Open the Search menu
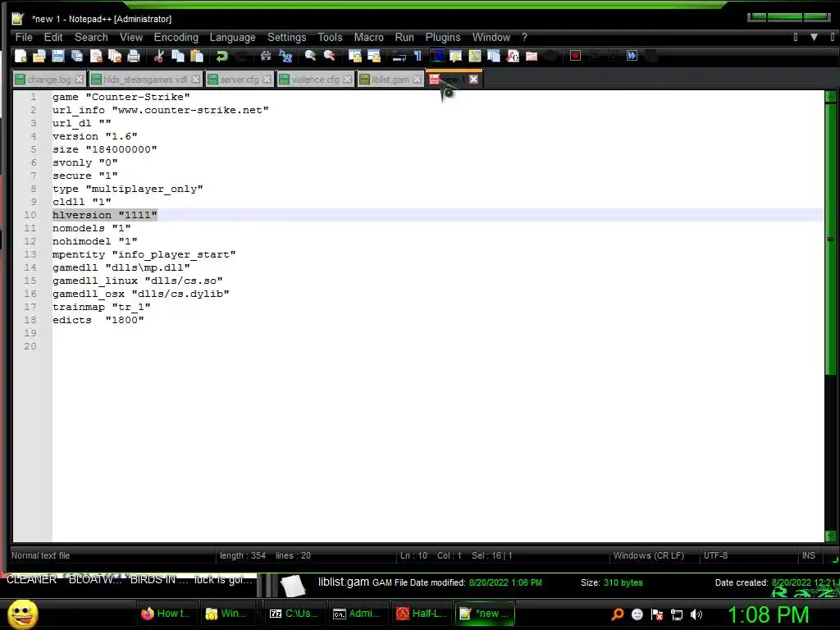 [x=91, y=37]
